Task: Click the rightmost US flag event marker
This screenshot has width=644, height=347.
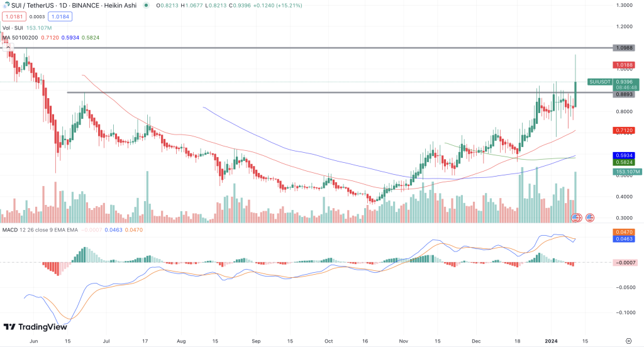Action: click(590, 218)
